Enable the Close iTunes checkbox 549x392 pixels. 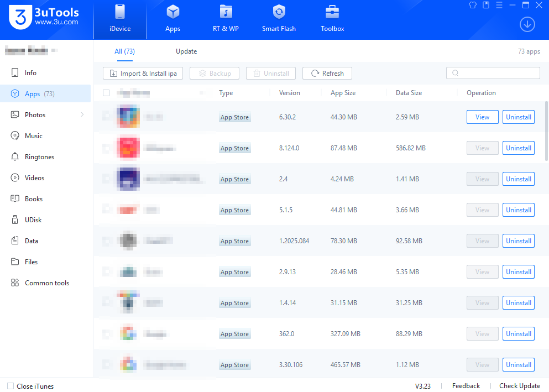tap(9, 386)
